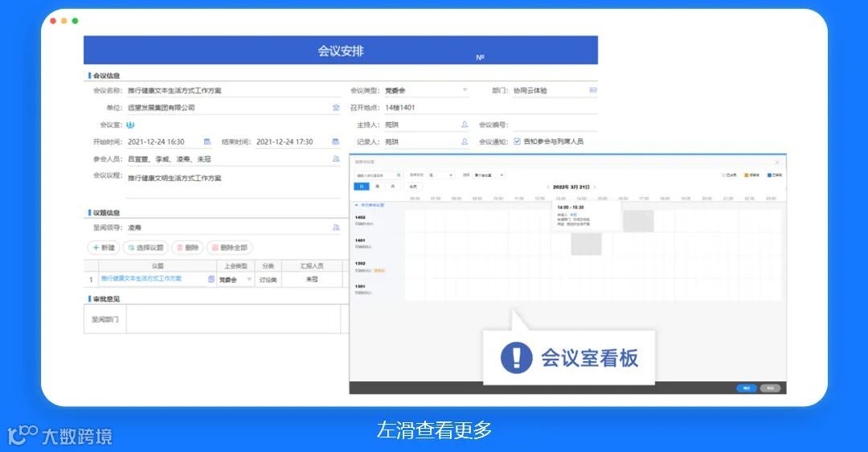Image resolution: width=868 pixels, height=452 pixels.
Task: Click the 删除 button
Action: click(187, 248)
